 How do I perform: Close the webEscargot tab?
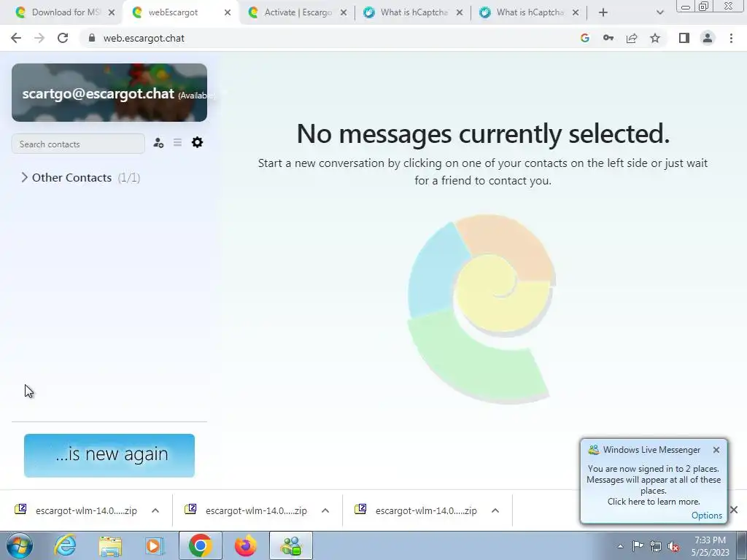[x=228, y=12]
